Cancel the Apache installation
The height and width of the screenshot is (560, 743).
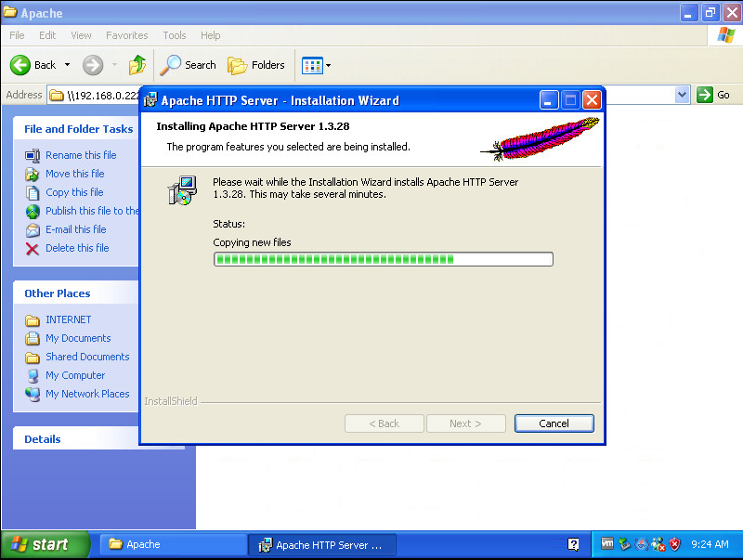click(x=554, y=423)
